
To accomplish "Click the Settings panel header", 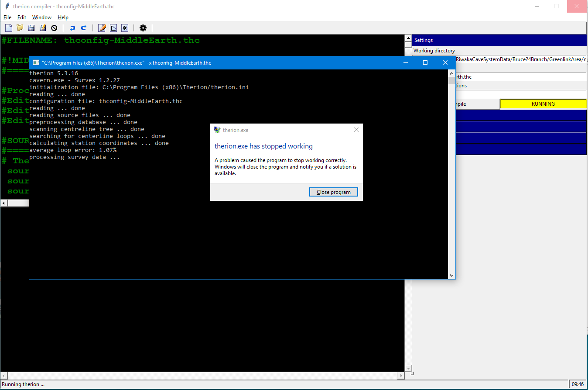I will point(500,40).
